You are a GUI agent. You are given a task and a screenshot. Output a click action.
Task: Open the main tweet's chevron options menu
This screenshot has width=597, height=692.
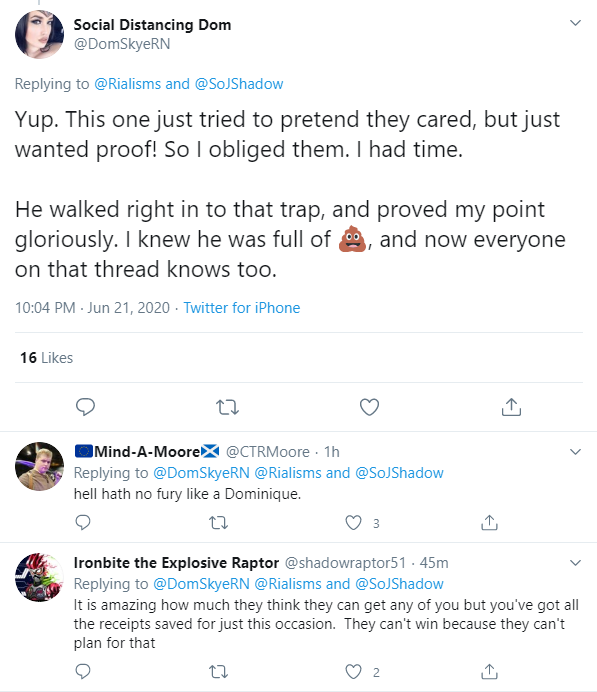tap(575, 23)
